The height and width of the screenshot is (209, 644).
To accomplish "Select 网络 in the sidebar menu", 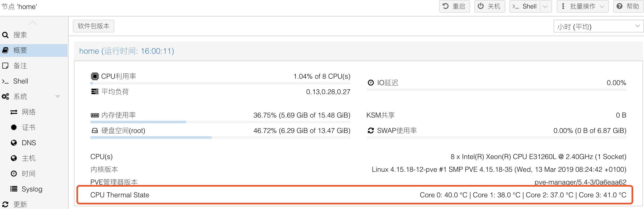I will (29, 112).
